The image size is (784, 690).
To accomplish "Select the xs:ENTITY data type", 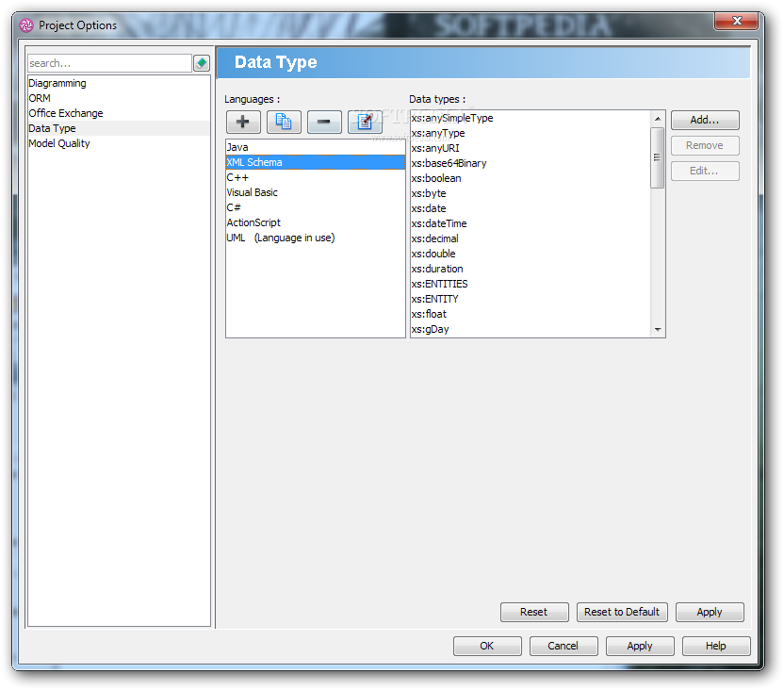I will [x=530, y=299].
